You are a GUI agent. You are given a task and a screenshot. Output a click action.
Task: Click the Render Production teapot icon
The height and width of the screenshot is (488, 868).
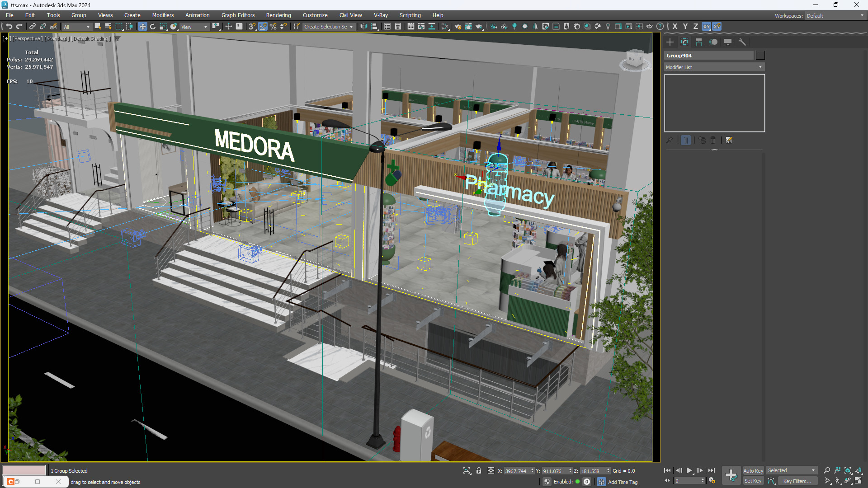[479, 27]
